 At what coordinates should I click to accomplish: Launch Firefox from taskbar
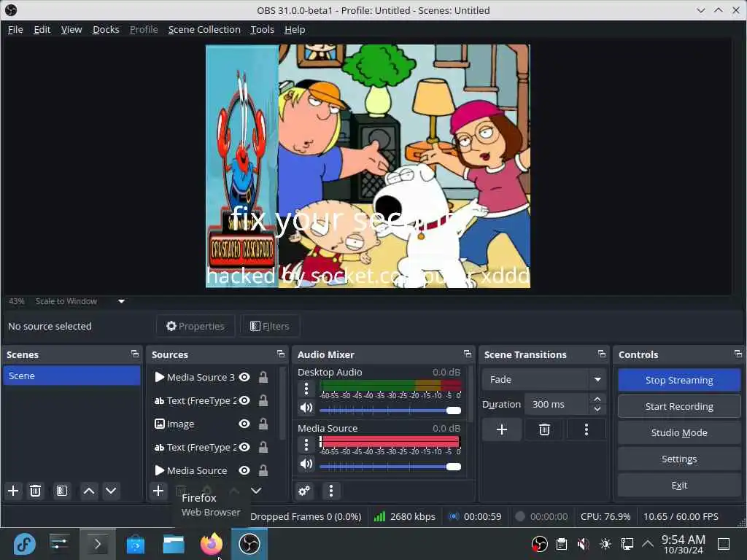pyautogui.click(x=212, y=544)
